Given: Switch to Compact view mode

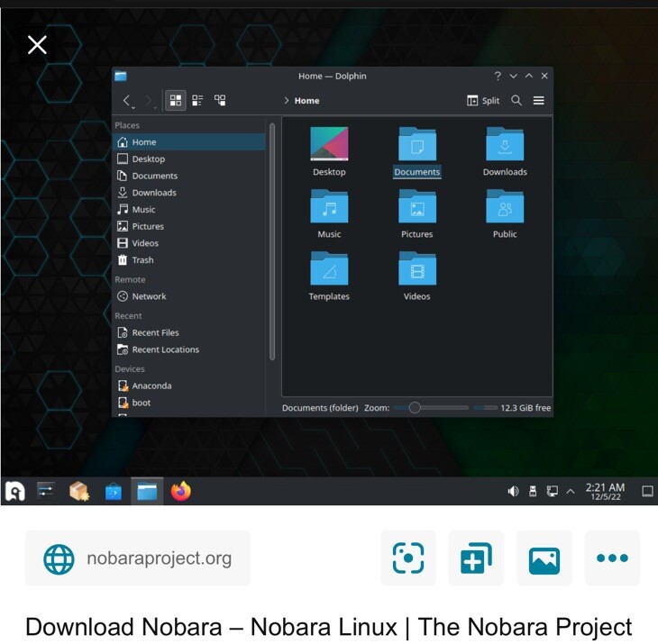Looking at the screenshot, I should pyautogui.click(x=197, y=101).
